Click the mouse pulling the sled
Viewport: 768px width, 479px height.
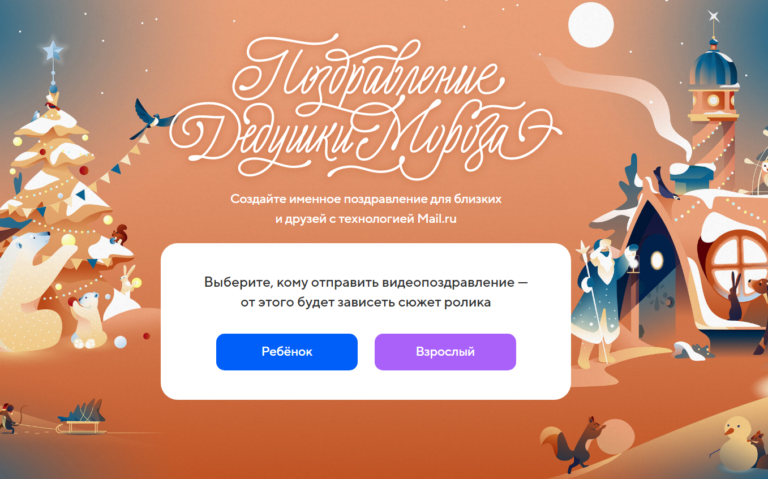(x=8, y=418)
